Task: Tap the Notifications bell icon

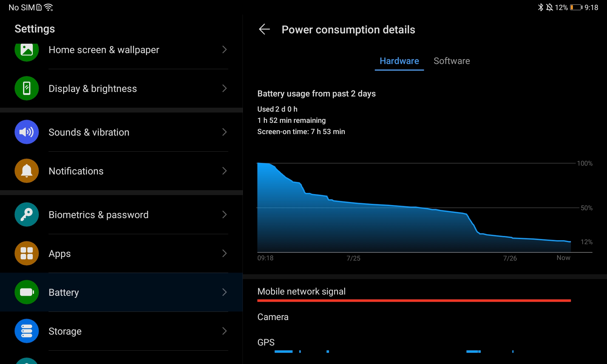Action: 27,171
